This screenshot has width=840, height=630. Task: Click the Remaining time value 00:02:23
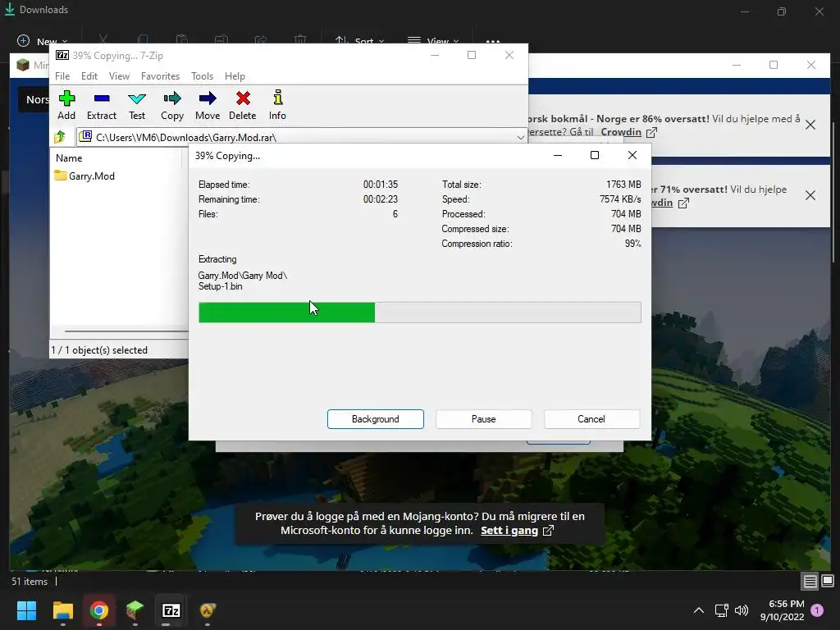381,199
